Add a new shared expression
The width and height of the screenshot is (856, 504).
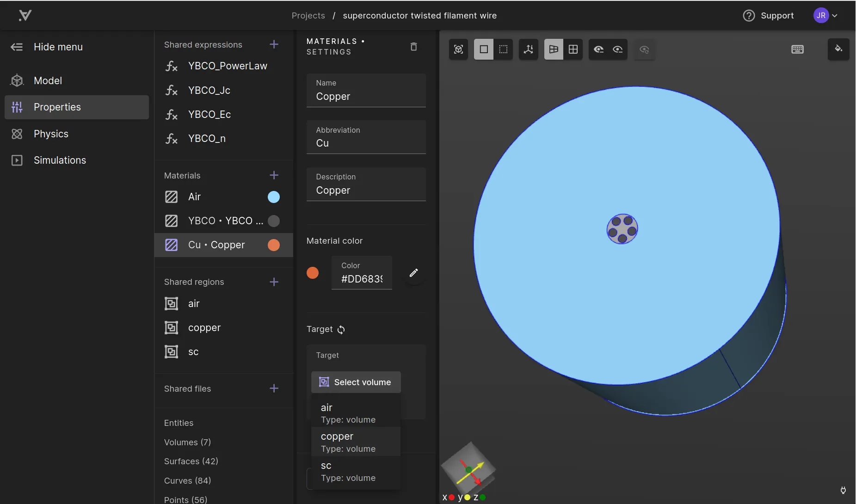coord(274,44)
